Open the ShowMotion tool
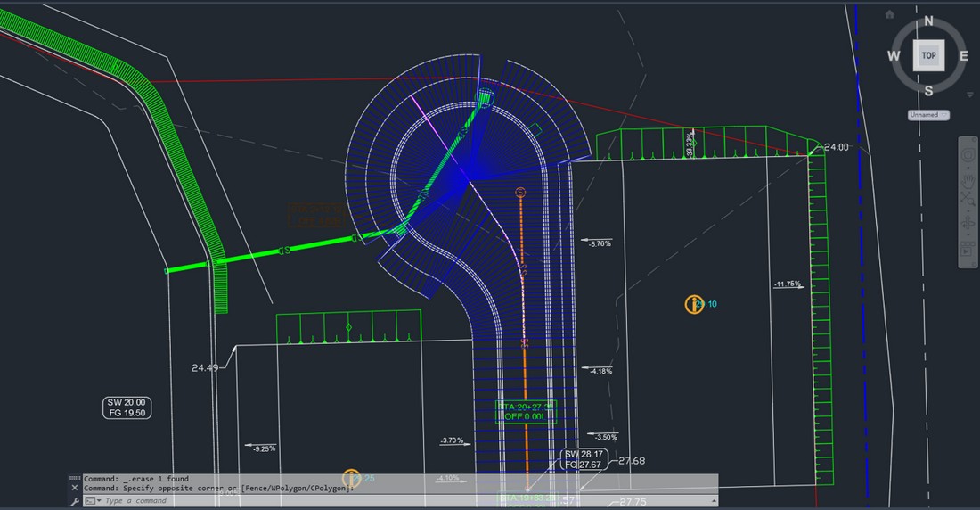Viewport: 980px width, 510px height. click(968, 249)
